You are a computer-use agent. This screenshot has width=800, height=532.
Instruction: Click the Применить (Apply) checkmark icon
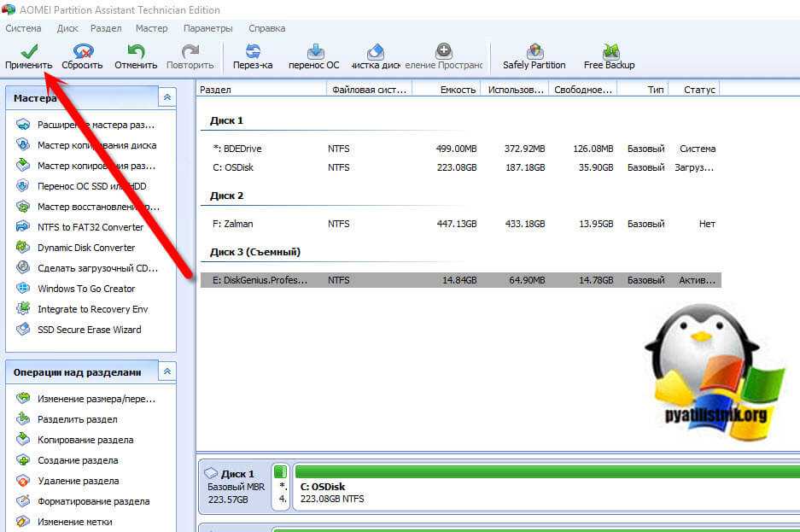pyautogui.click(x=29, y=50)
